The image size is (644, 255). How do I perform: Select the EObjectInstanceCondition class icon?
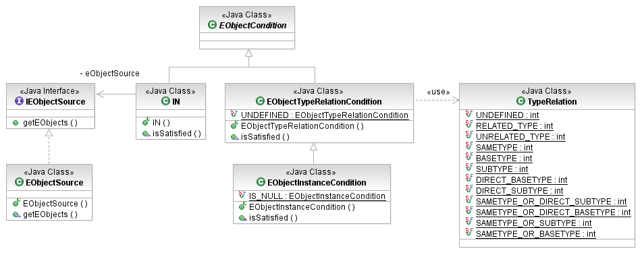(261, 182)
